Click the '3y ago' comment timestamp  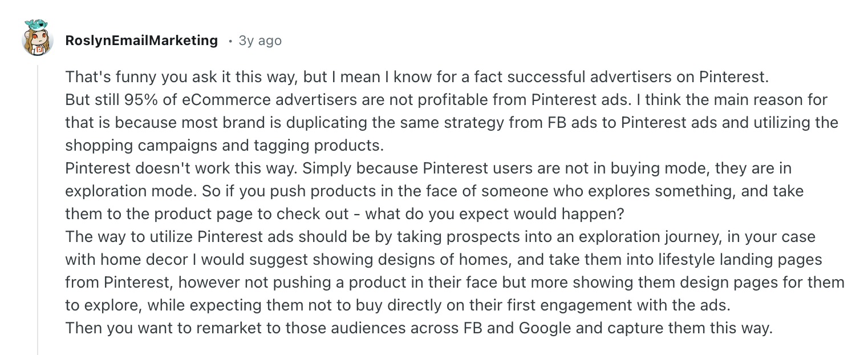(x=260, y=41)
